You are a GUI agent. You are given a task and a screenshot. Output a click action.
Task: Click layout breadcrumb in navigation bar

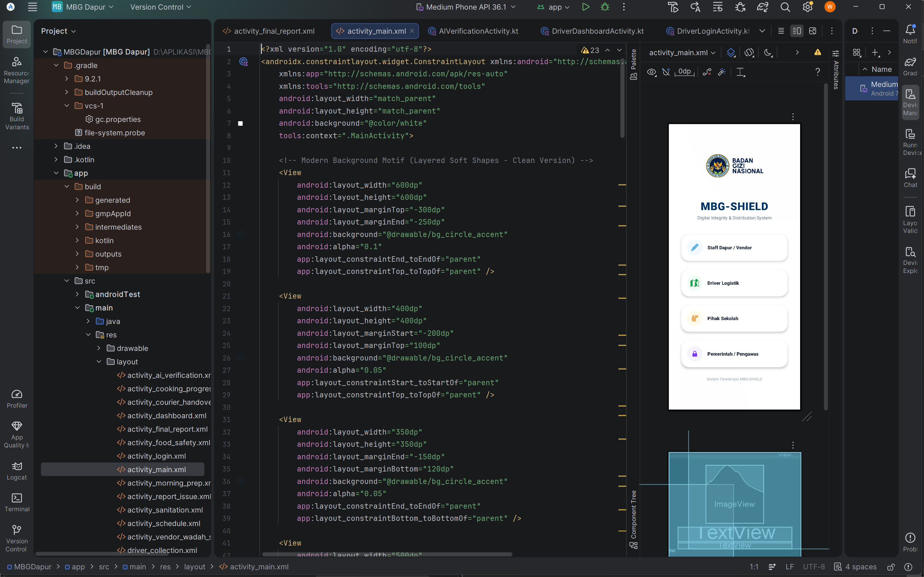(x=195, y=567)
